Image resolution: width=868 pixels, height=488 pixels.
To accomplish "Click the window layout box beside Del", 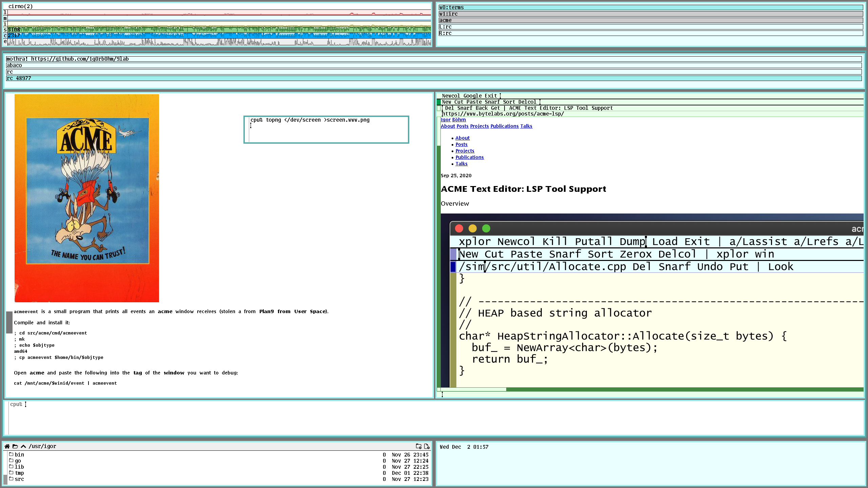I will coord(439,108).
